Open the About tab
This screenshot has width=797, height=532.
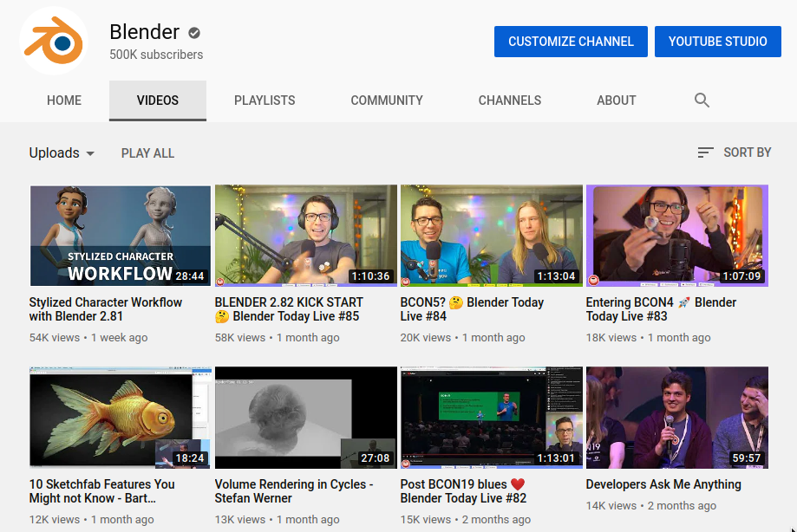[x=617, y=101]
